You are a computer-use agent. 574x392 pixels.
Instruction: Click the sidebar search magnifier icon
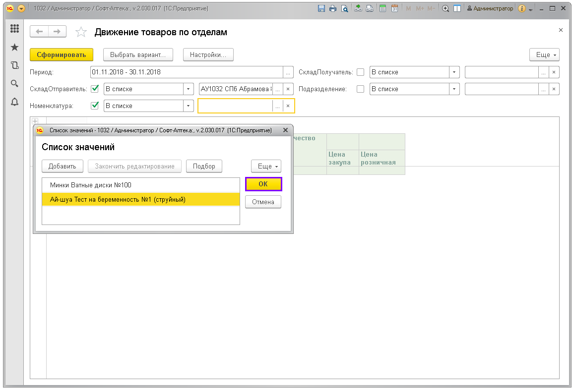click(x=14, y=83)
